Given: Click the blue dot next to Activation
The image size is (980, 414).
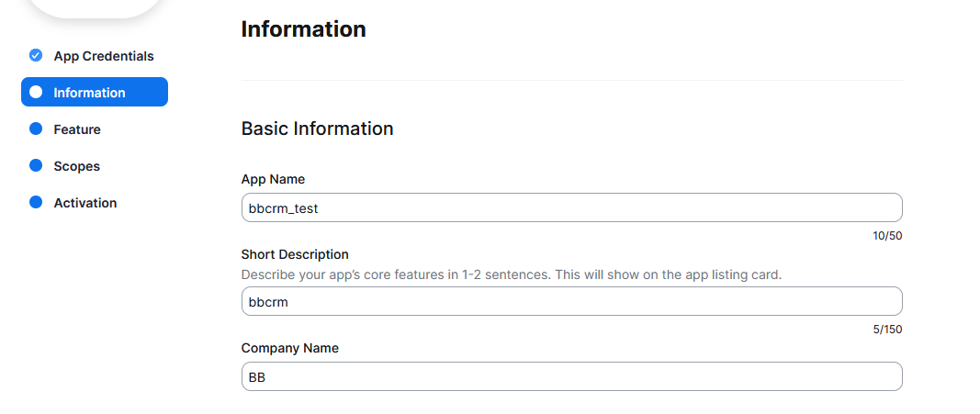Looking at the screenshot, I should pyautogui.click(x=36, y=203).
